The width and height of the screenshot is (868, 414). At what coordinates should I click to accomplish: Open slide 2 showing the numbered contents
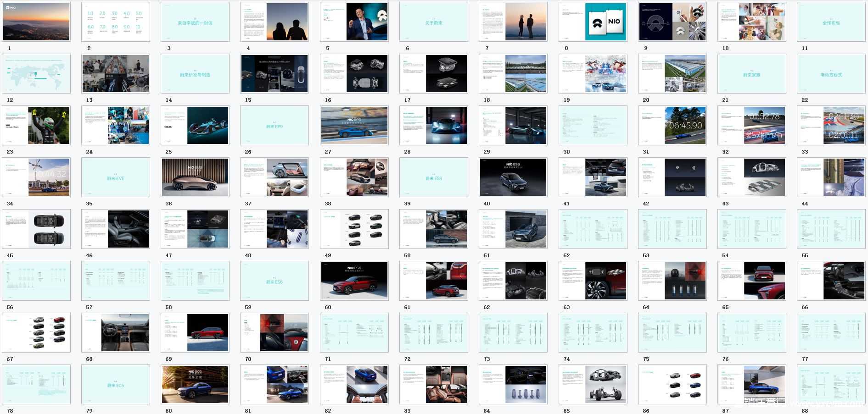tap(116, 22)
